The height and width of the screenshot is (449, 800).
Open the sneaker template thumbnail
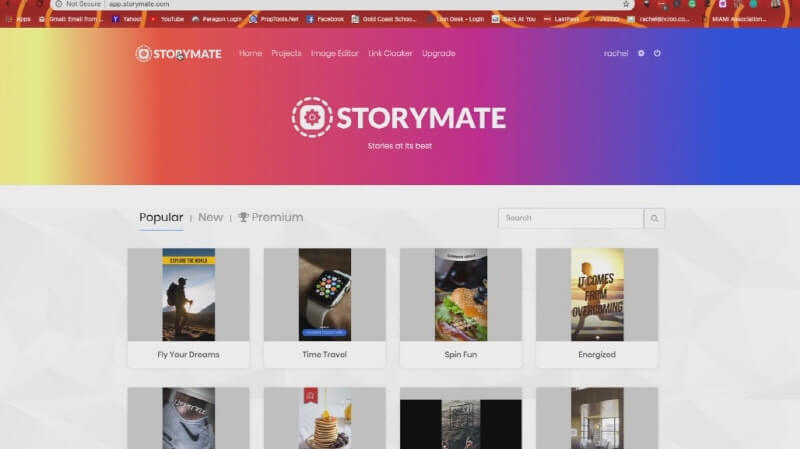[188, 418]
